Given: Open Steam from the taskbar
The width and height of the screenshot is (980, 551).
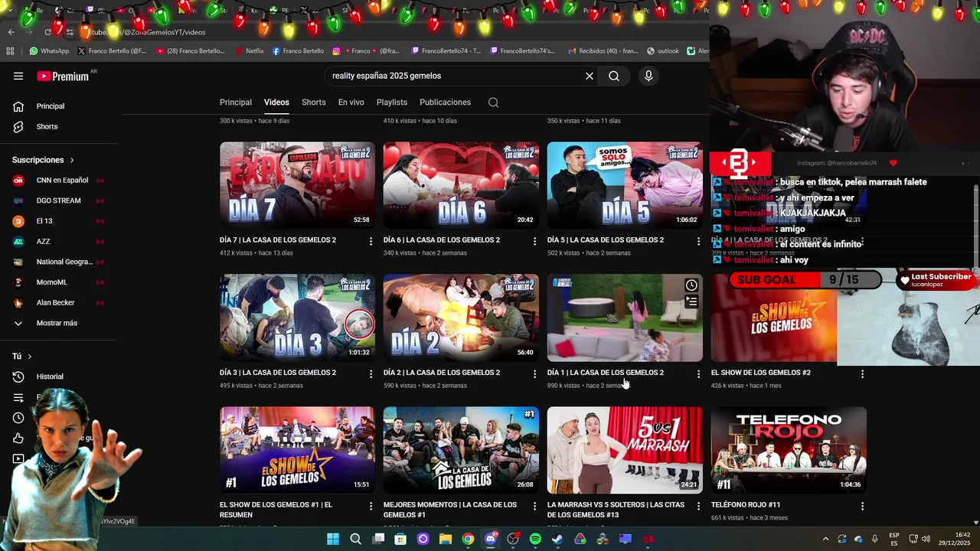Looking at the screenshot, I should click(x=557, y=539).
